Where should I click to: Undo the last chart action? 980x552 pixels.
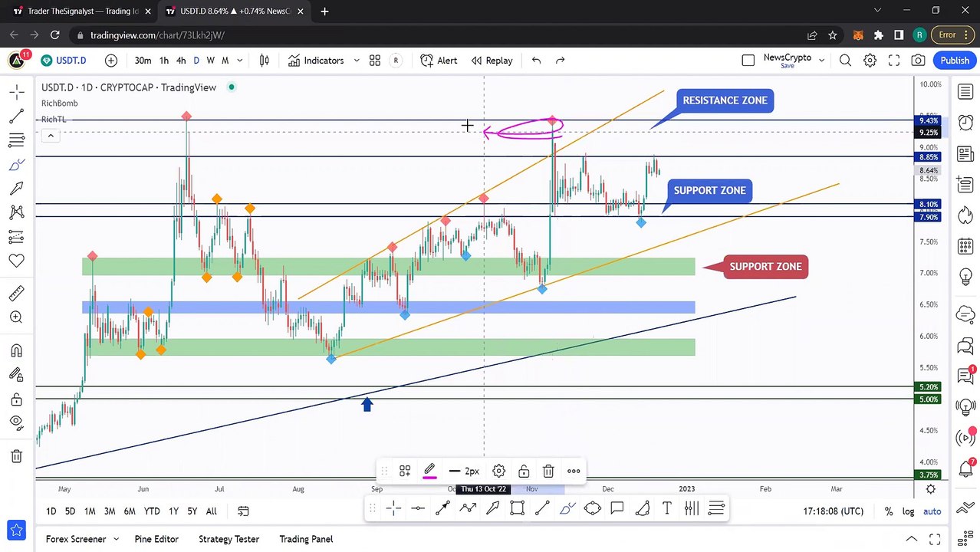536,61
